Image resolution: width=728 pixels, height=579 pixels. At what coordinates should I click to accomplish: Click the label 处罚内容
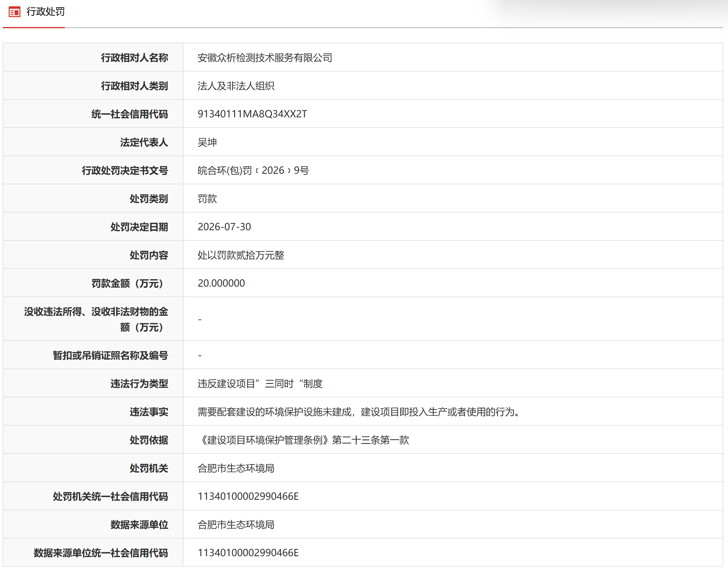coord(149,255)
